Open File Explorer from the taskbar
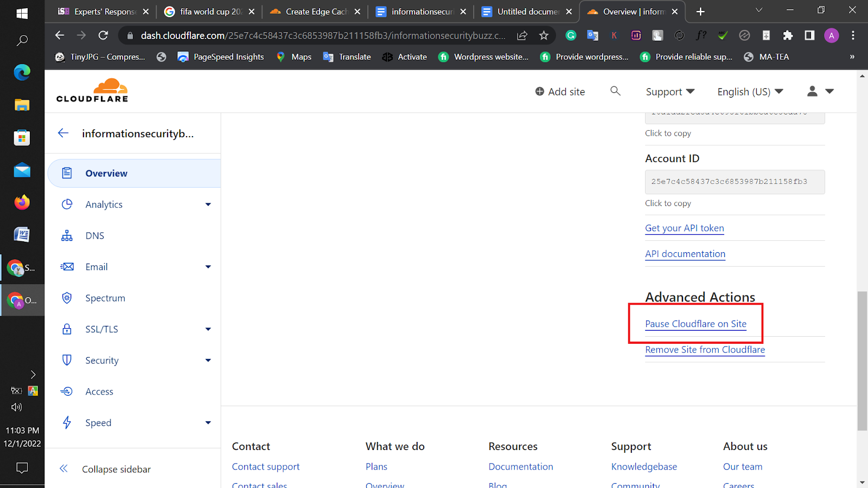868x488 pixels. [x=22, y=105]
